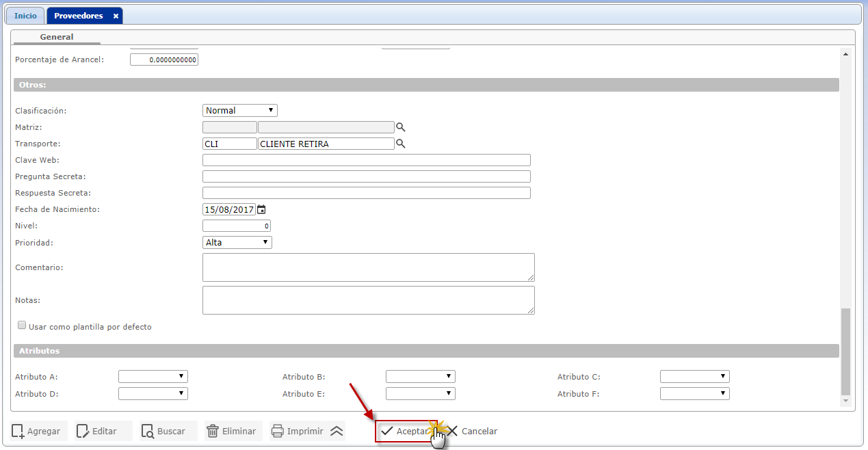The height and width of the screenshot is (450, 868).
Task: Click the vertical scrollbar up arrow
Action: click(x=845, y=54)
